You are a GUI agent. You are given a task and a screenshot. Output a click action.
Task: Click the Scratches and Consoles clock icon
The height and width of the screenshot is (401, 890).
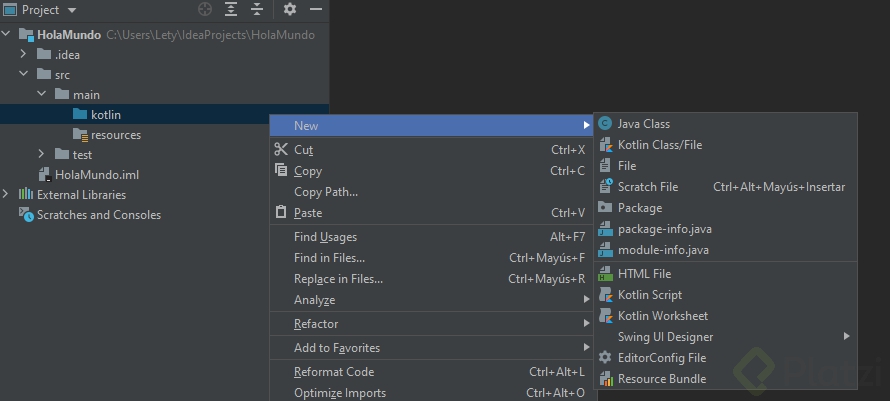point(26,215)
